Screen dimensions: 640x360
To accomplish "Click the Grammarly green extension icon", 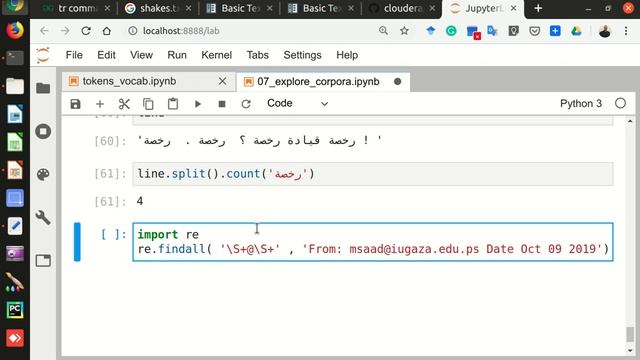I will coord(451,31).
